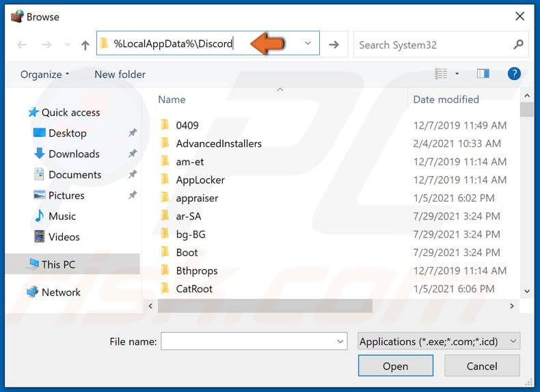Screen dimensions: 540x392
Task: Open the Applications file type dropdown
Action: 438,341
